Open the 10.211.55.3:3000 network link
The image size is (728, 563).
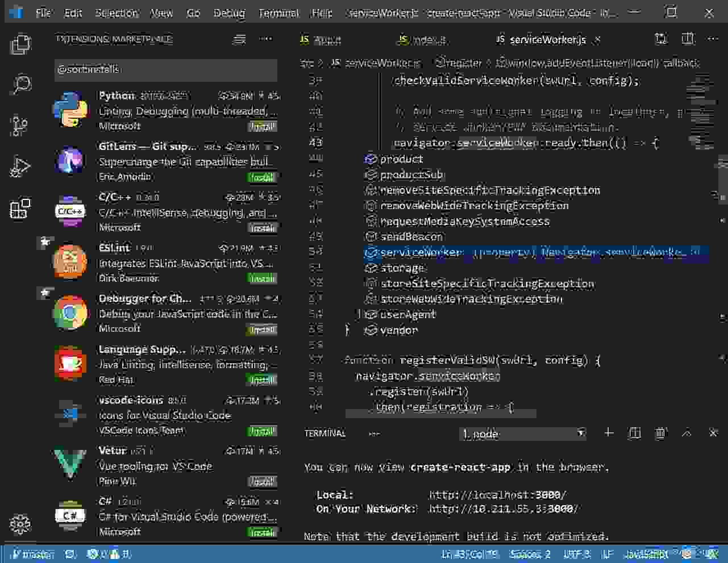504,509
